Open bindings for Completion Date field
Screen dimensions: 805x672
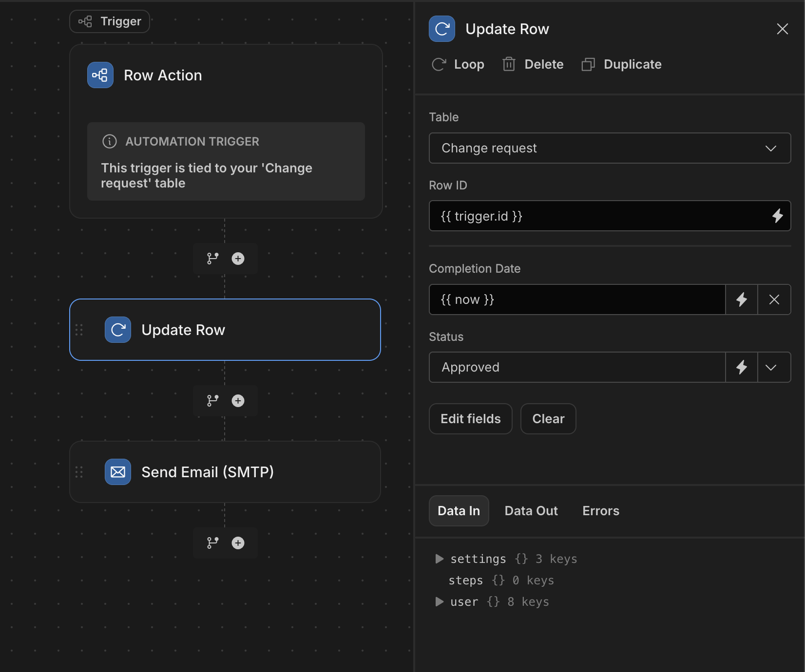[x=742, y=299]
